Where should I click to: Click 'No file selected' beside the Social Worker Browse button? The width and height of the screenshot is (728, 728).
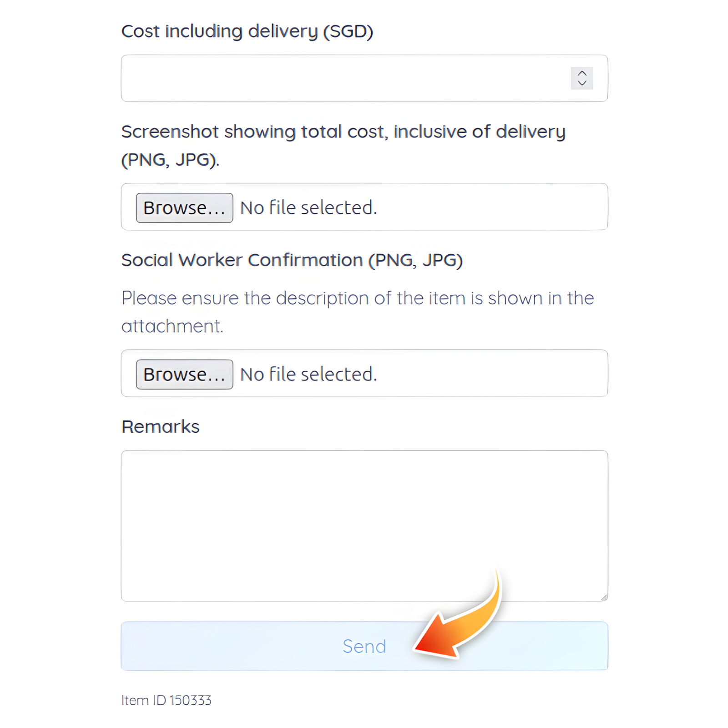pos(308,374)
